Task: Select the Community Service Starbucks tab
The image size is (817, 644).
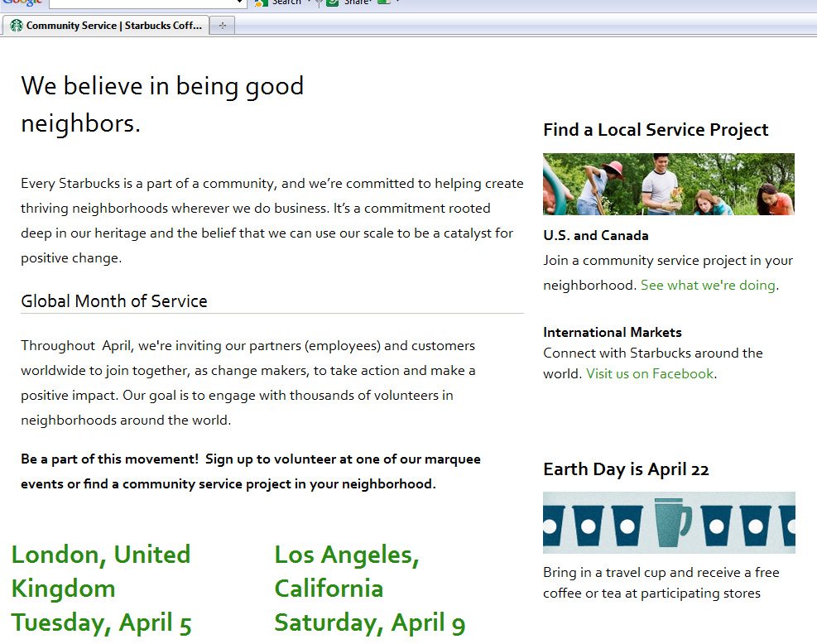Action: 106,26
